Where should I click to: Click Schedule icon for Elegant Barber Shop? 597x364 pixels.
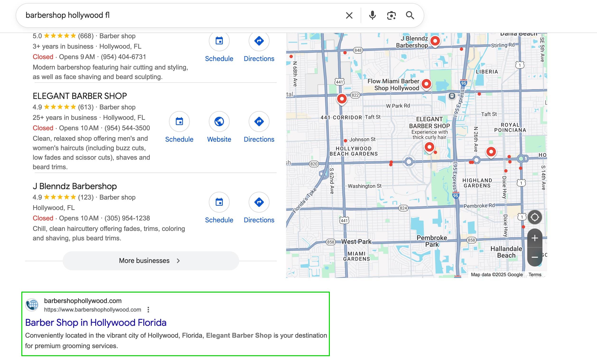pos(179,121)
